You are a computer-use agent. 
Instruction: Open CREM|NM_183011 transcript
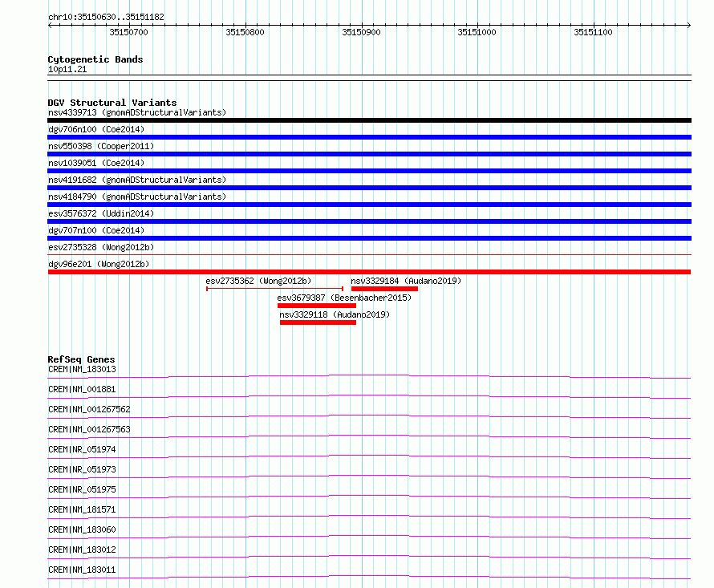82,570
